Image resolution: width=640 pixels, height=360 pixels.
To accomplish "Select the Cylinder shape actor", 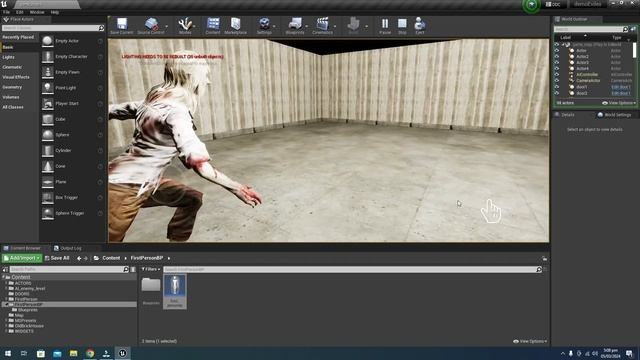I will coord(72,150).
